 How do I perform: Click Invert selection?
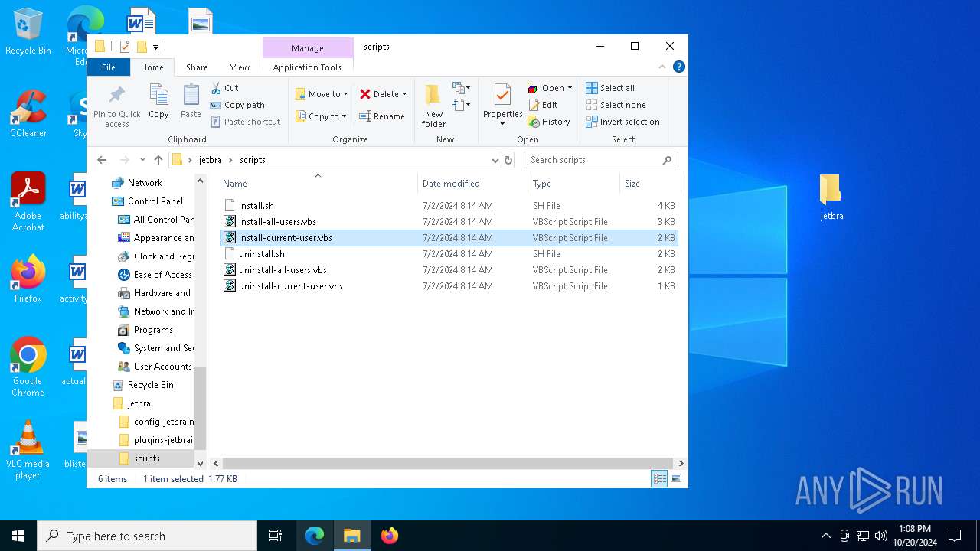click(x=622, y=122)
